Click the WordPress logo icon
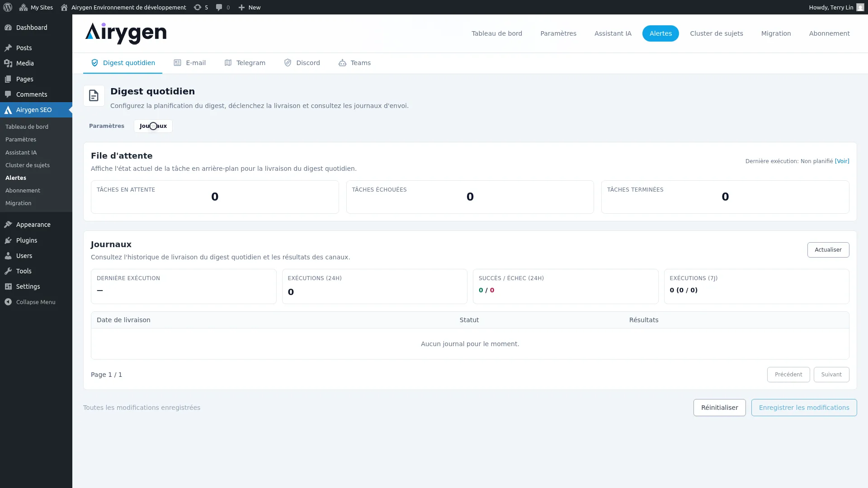 coord(8,7)
